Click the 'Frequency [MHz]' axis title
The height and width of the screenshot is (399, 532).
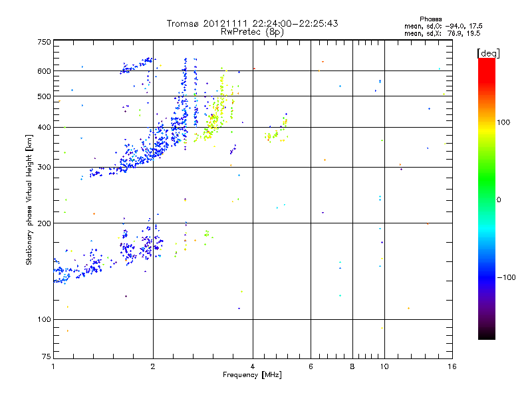coord(252,375)
